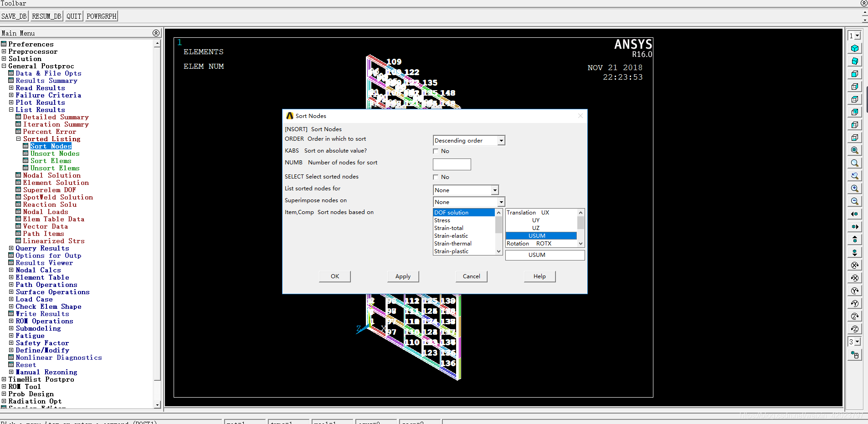868x424 pixels.
Task: Toggle KABS absolute value checkbox
Action: tap(436, 151)
